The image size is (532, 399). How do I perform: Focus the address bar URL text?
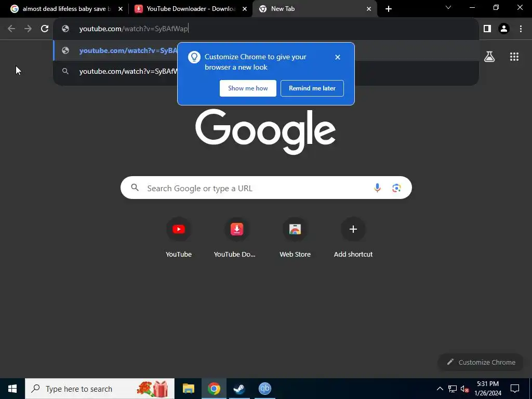(x=134, y=29)
